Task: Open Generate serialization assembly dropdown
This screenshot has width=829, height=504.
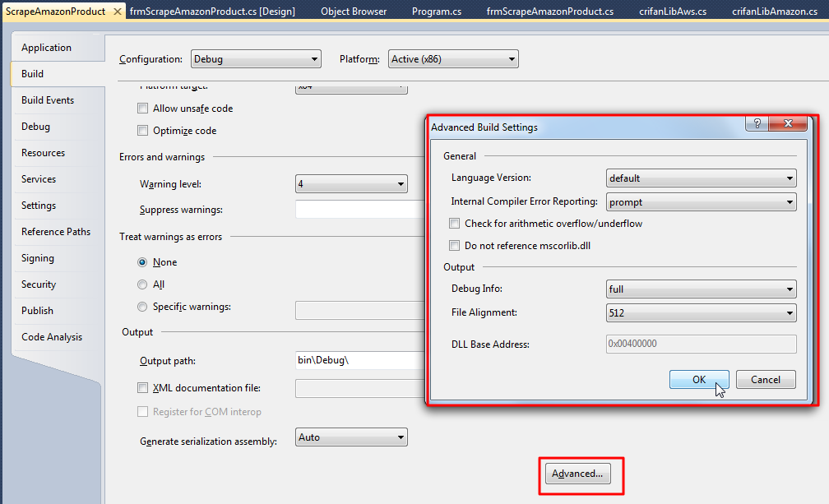Action: click(351, 437)
